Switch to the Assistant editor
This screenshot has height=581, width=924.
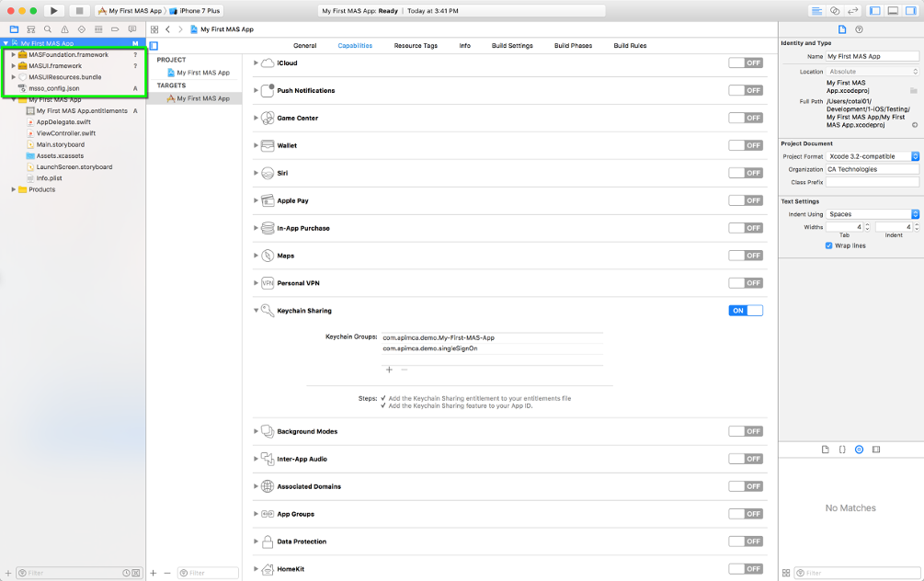(835, 11)
